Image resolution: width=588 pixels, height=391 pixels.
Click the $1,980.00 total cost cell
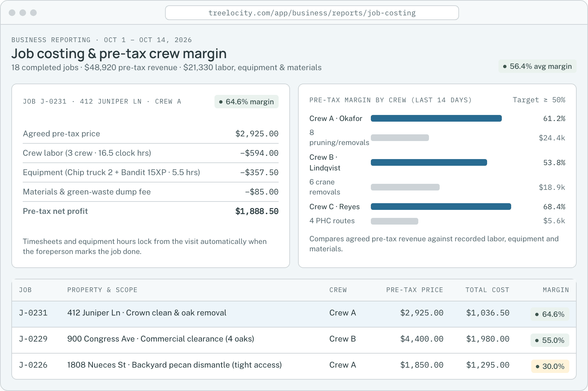pyautogui.click(x=488, y=339)
